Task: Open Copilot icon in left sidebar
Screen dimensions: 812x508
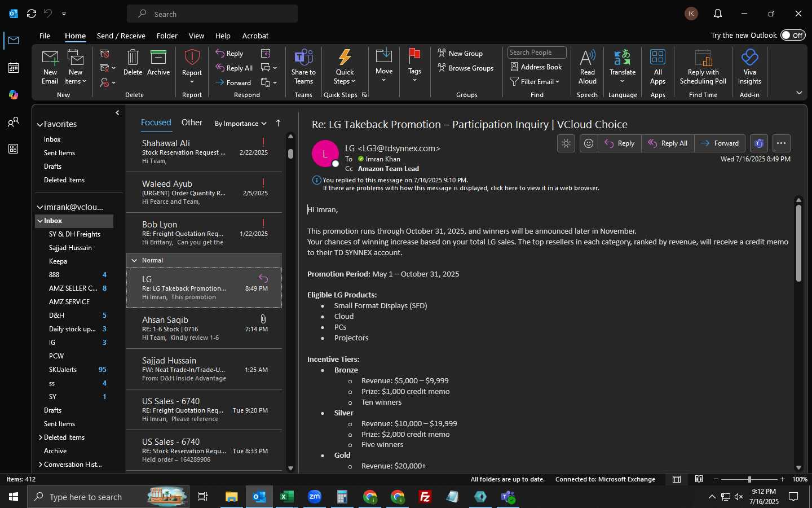Action: point(14,95)
